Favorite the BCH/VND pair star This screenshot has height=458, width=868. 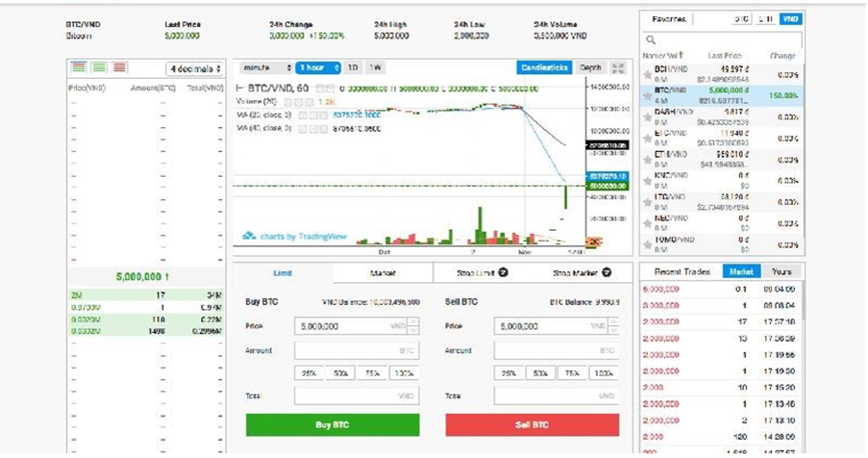coord(648,74)
